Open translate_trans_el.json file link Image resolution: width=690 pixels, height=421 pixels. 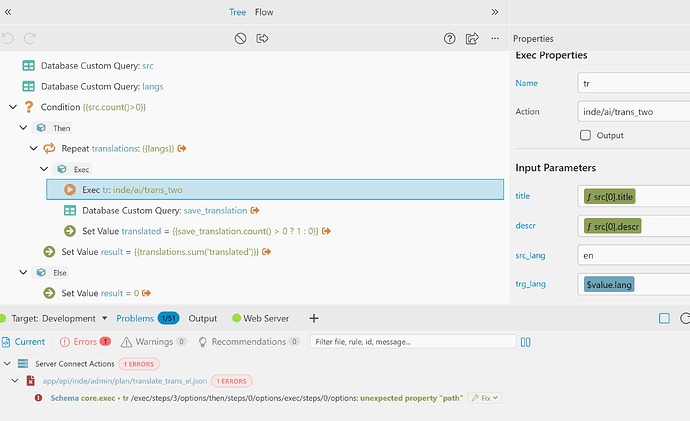pos(125,381)
